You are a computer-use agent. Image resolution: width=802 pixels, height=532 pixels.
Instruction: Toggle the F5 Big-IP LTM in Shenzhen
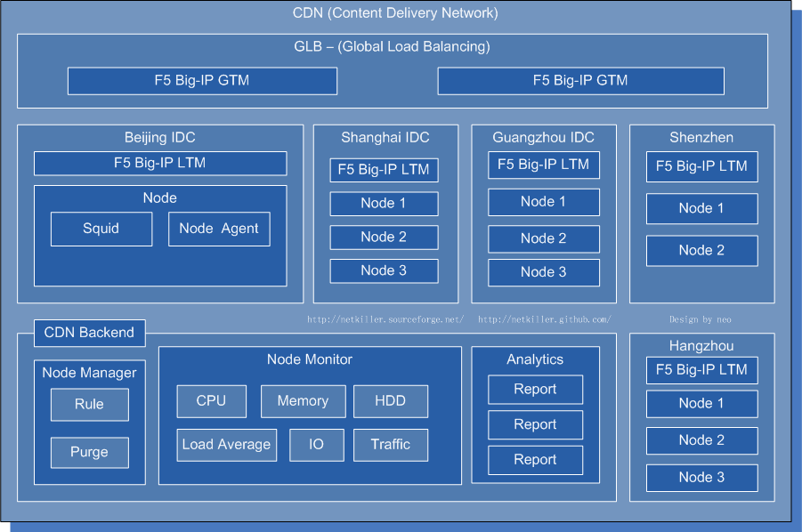click(701, 166)
